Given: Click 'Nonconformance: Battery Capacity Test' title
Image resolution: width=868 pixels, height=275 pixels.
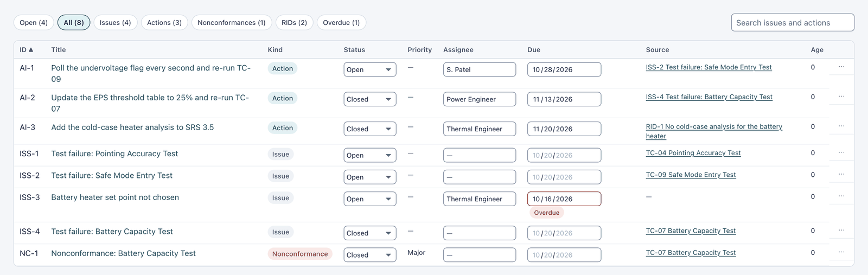Looking at the screenshot, I should click(123, 253).
